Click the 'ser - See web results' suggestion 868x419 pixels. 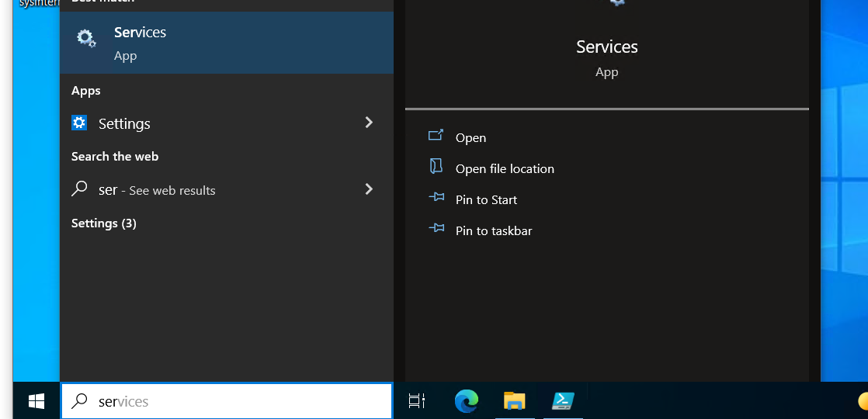pyautogui.click(x=157, y=190)
